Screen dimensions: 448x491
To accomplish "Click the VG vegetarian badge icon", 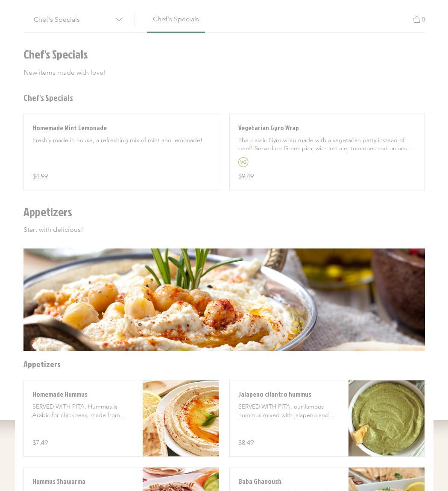I will (x=243, y=162).
